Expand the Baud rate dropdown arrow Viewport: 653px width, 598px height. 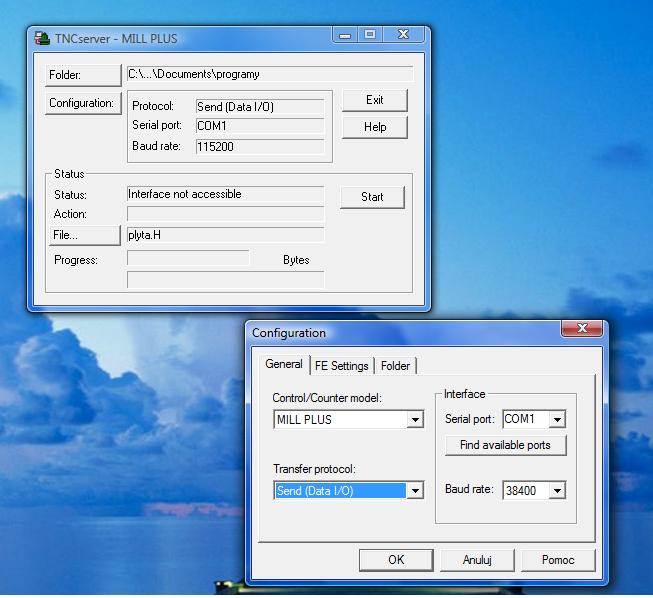pyautogui.click(x=557, y=491)
